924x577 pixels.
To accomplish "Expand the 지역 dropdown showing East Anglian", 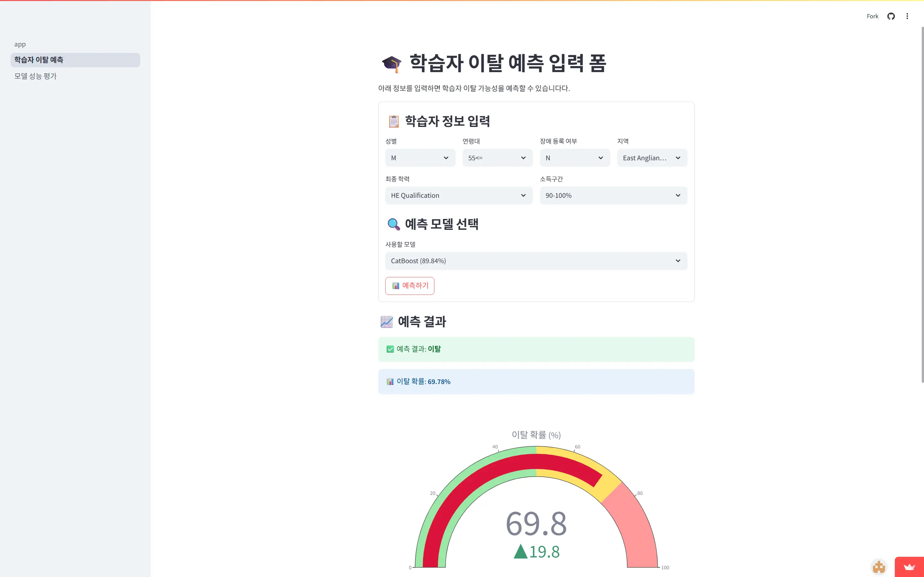I will [x=652, y=158].
